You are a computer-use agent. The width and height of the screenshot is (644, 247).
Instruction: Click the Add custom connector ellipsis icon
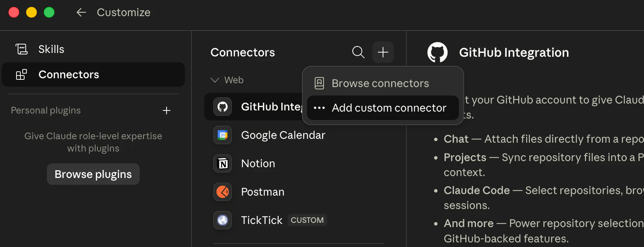[x=319, y=108]
